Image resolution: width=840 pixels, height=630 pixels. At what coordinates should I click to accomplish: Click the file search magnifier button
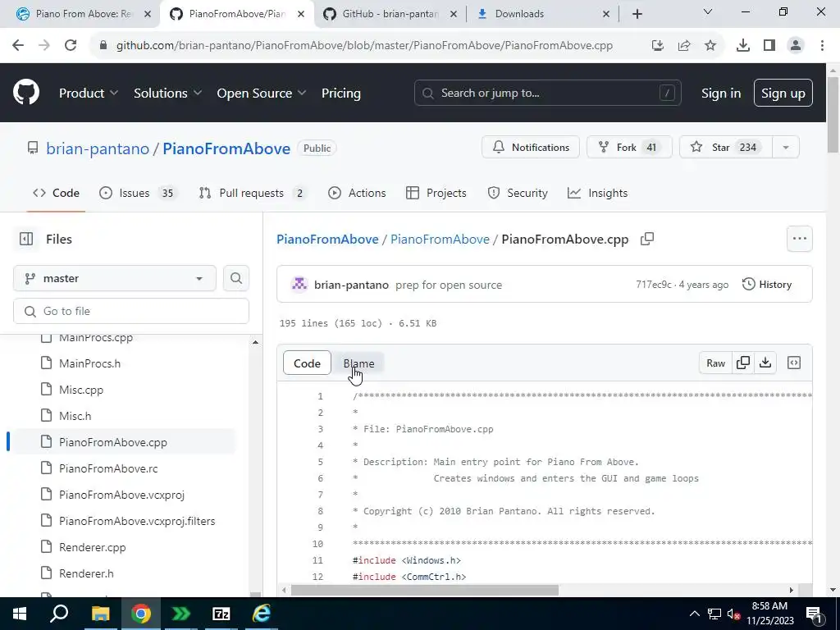[235, 279]
